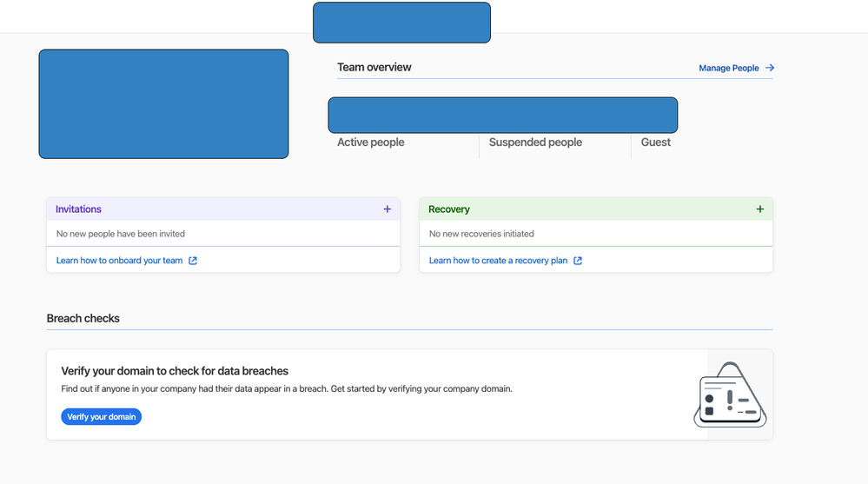The width and height of the screenshot is (868, 484).
Task: Click 'Verify your domain to check' card heading
Action: tap(175, 371)
